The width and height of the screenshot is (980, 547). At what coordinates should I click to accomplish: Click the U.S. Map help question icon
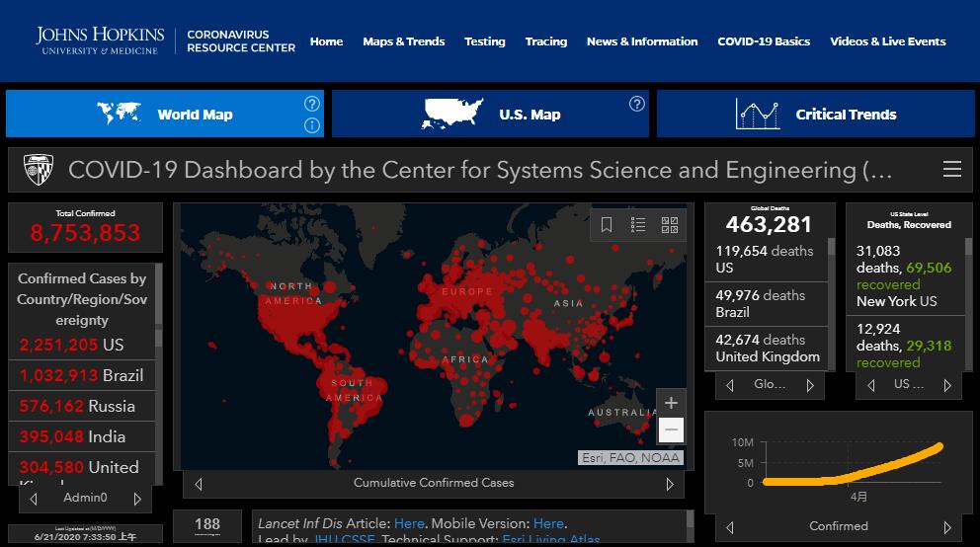[637, 104]
